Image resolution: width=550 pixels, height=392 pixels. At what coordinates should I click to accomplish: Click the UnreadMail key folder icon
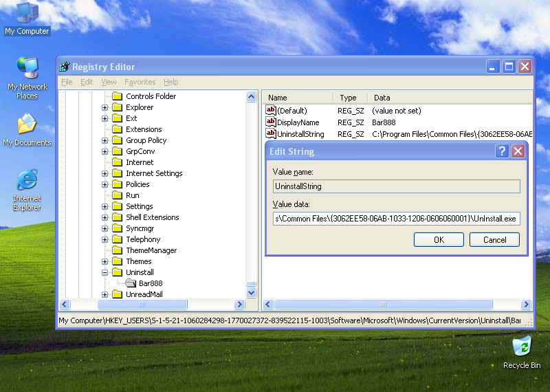tap(117, 294)
